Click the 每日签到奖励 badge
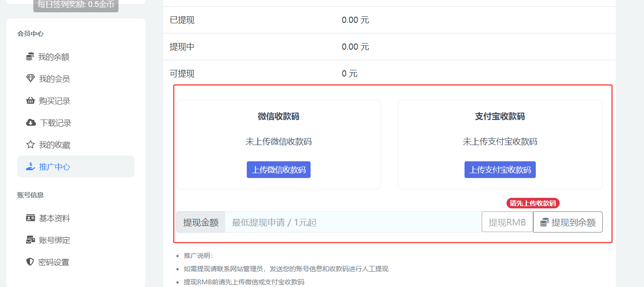The image size is (644, 287). coord(76,5)
